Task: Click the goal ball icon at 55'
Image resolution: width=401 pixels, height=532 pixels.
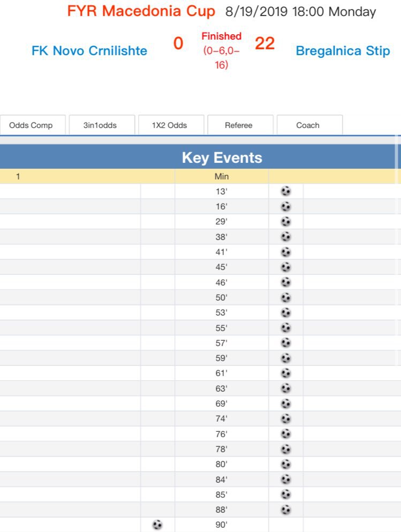Action: 286,328
